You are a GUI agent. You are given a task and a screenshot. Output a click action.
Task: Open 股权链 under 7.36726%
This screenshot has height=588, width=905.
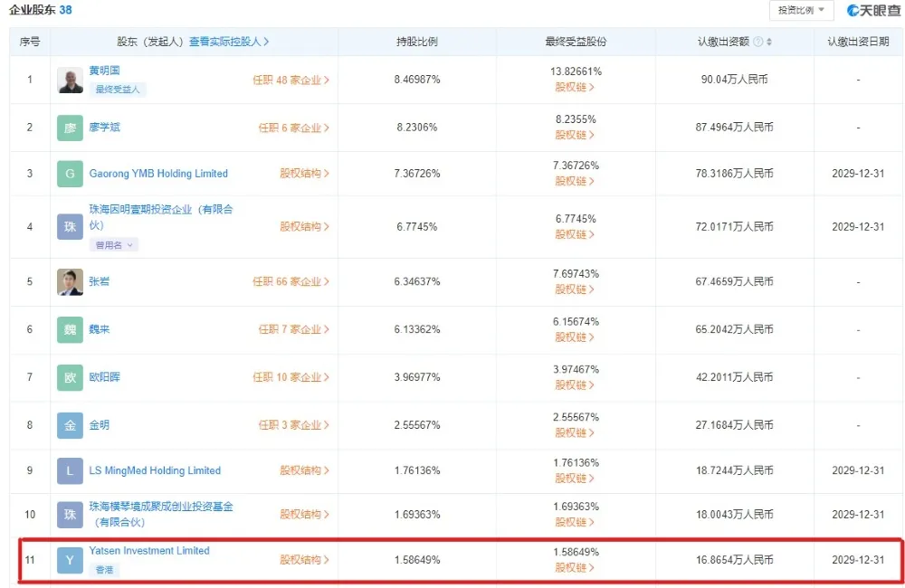click(575, 181)
